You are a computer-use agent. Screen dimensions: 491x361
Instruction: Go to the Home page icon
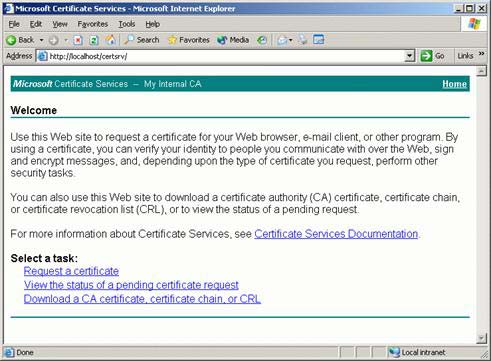[110, 40]
